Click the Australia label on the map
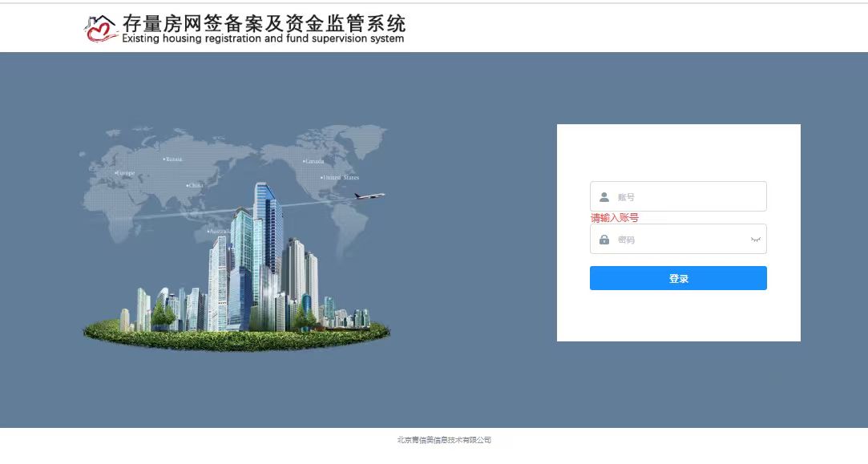Screen dimensions: 868x464 point(219,232)
